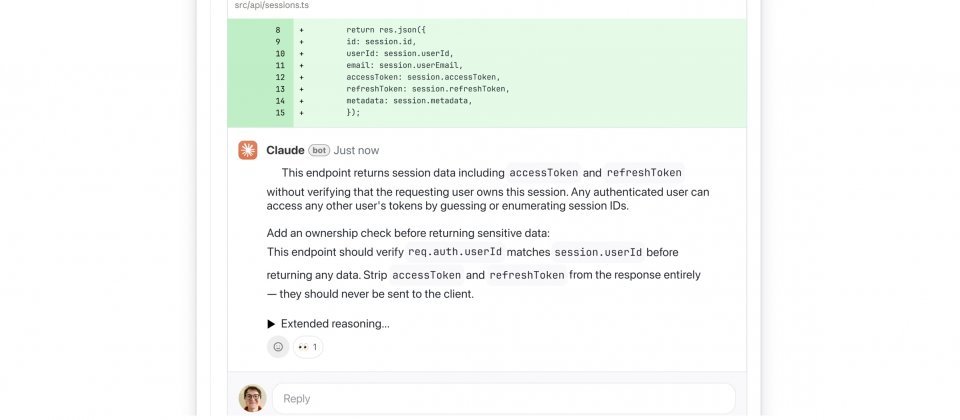Viewport: 960px width, 420px height.
Task: Click the session.userId inline code chip
Action: click(x=598, y=252)
